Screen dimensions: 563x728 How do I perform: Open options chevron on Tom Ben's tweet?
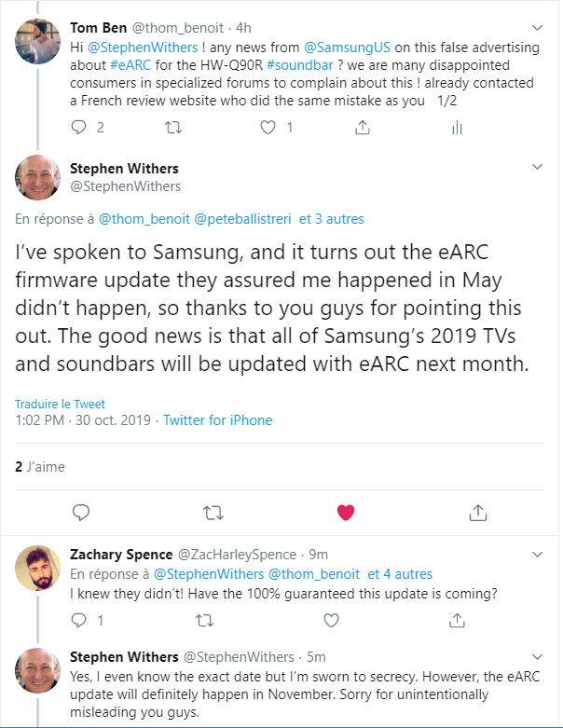tap(537, 27)
